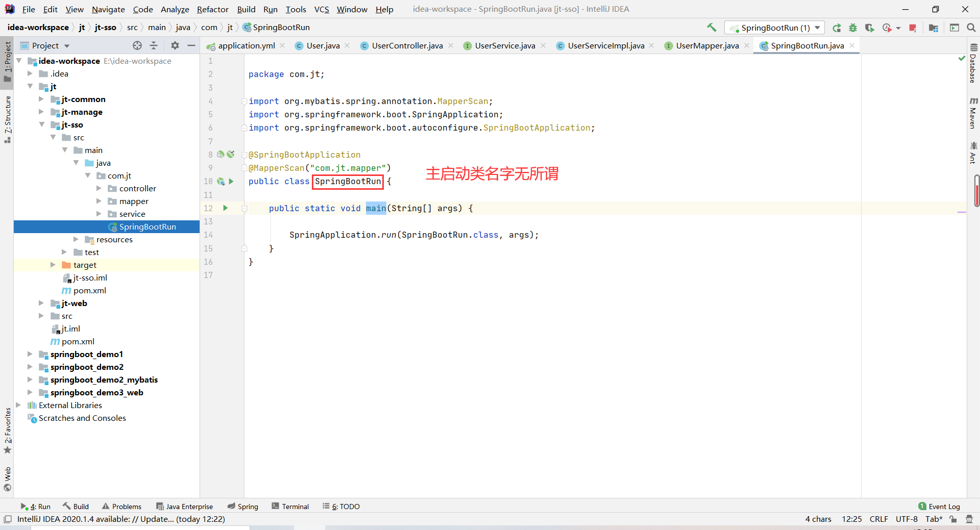Viewport: 980px width, 530px height.
Task: Open the Problems tool window
Action: 122,507
